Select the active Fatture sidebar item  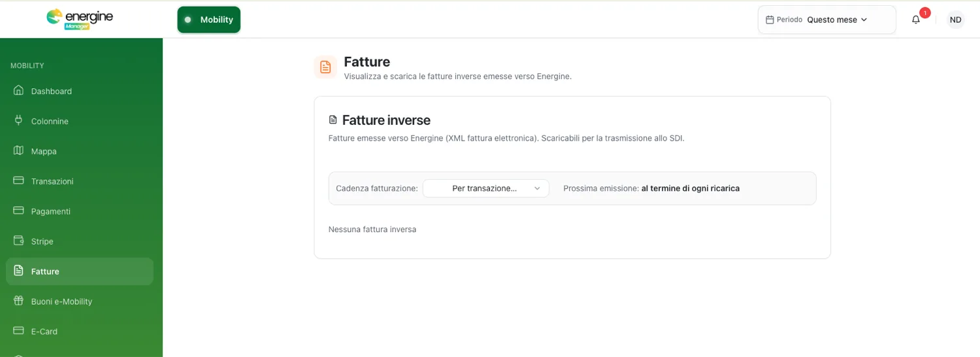80,271
